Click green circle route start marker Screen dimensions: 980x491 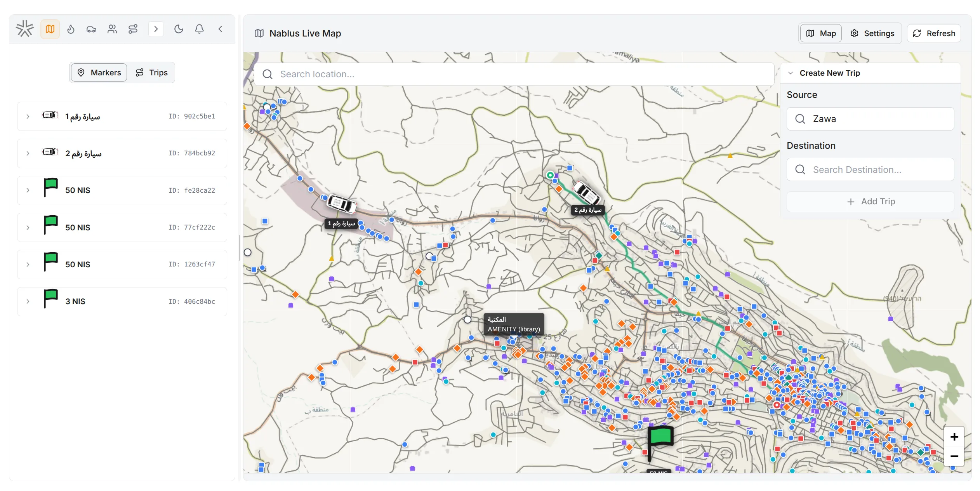click(550, 175)
